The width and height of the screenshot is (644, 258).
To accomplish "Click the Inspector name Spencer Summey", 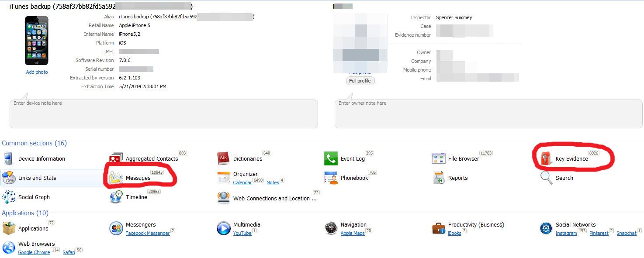I will [454, 17].
